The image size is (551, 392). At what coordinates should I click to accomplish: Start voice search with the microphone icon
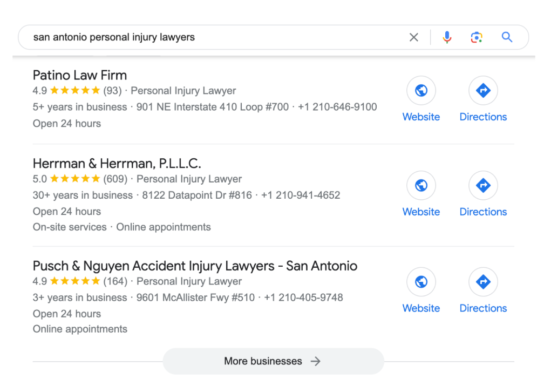447,37
